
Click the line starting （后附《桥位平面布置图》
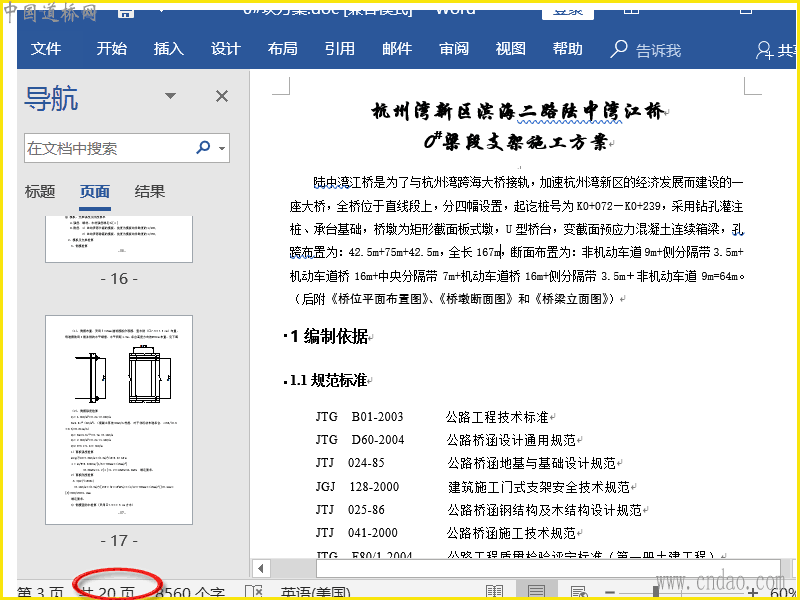[457, 299]
